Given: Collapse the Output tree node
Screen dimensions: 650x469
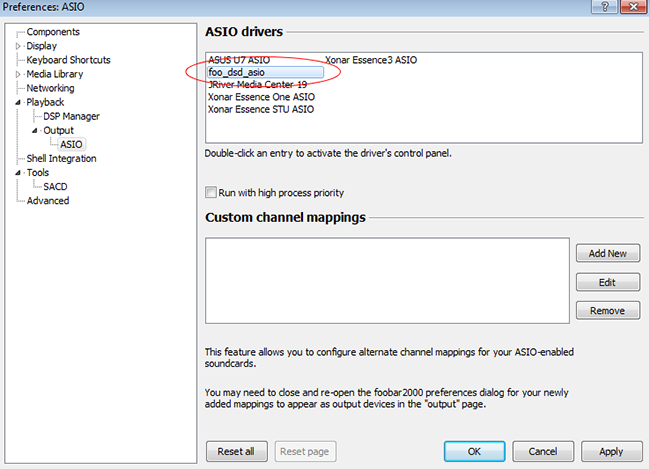Looking at the screenshot, I should coord(34,131).
